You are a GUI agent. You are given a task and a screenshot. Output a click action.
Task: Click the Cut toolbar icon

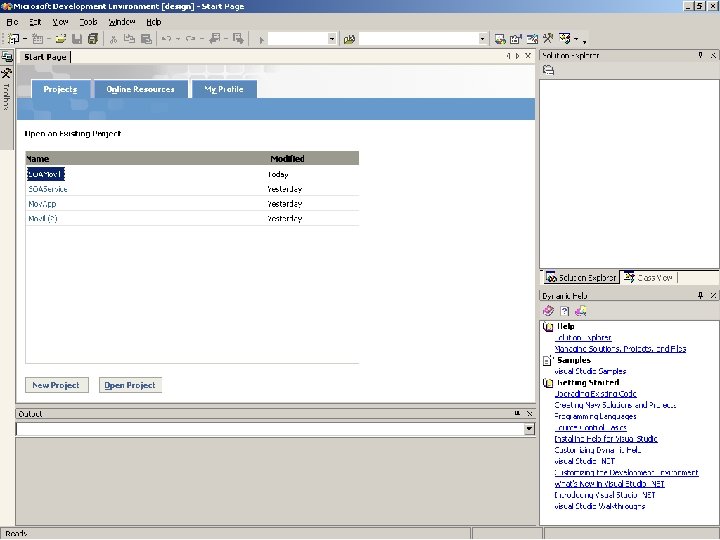[113, 39]
